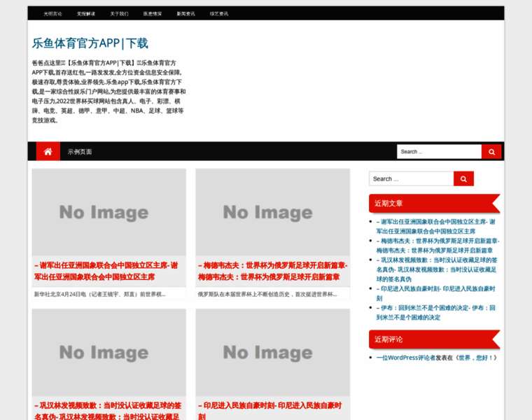Screen dimensions: 532x420
Task: Open recent post link 巩汉林发视频致歉 in sidebar
Action: pos(437,269)
